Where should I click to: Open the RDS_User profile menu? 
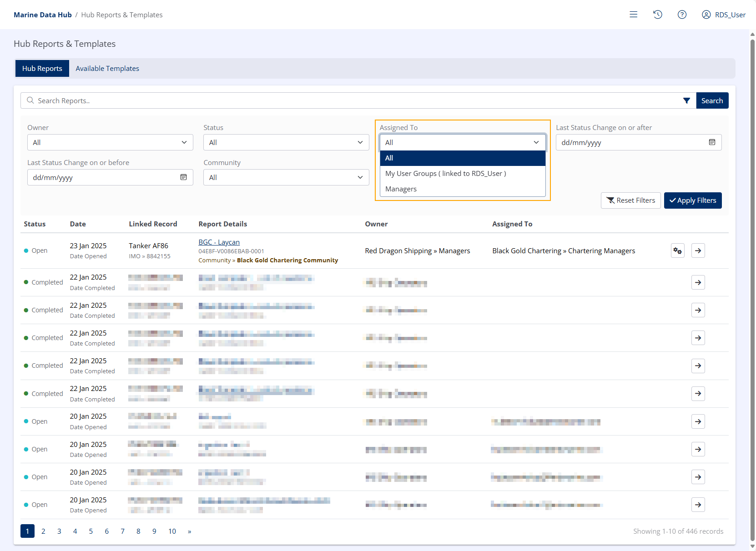click(724, 15)
